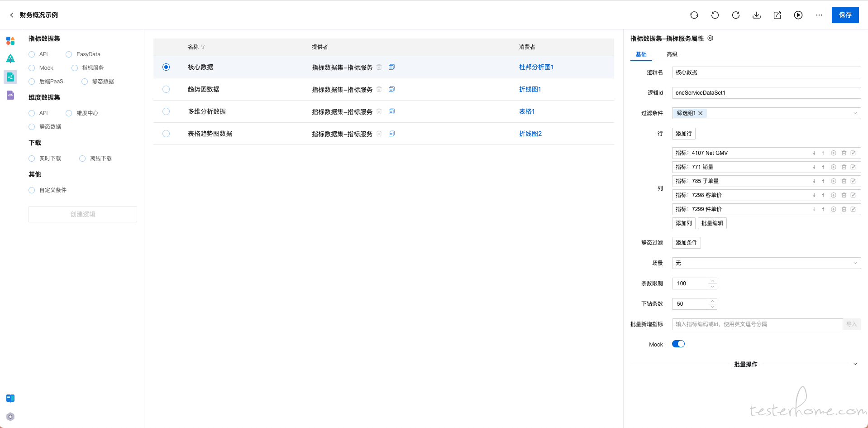This screenshot has height=428, width=868.
Task: Click the 批量编辑 button
Action: pyautogui.click(x=712, y=223)
